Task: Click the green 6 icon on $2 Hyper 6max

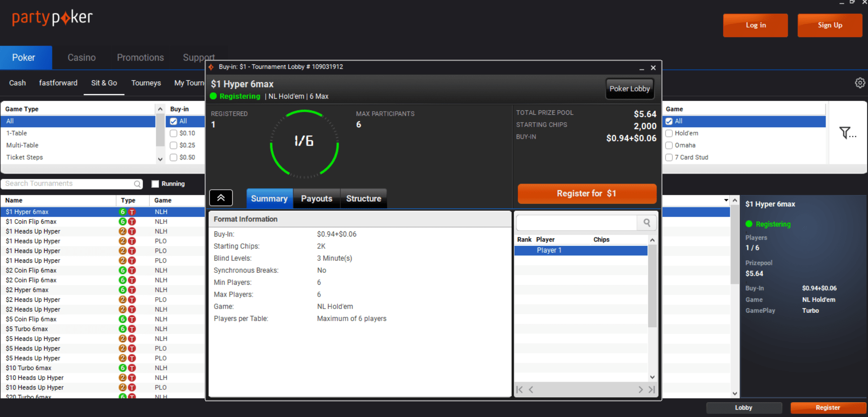Action: coord(122,290)
